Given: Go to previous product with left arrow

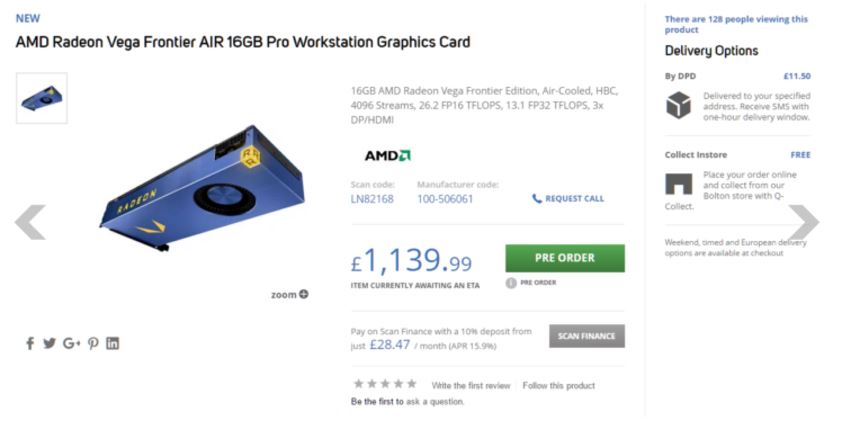Looking at the screenshot, I should click(x=30, y=222).
